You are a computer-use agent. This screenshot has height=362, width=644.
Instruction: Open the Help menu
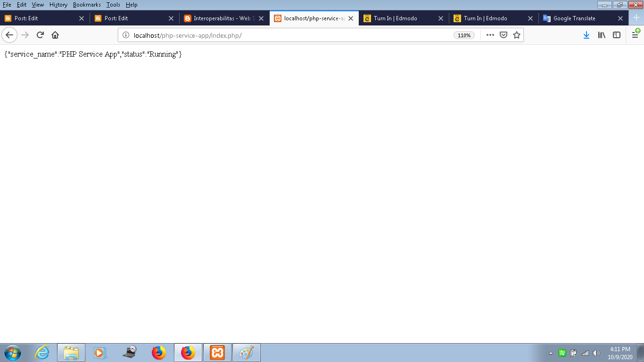(132, 5)
